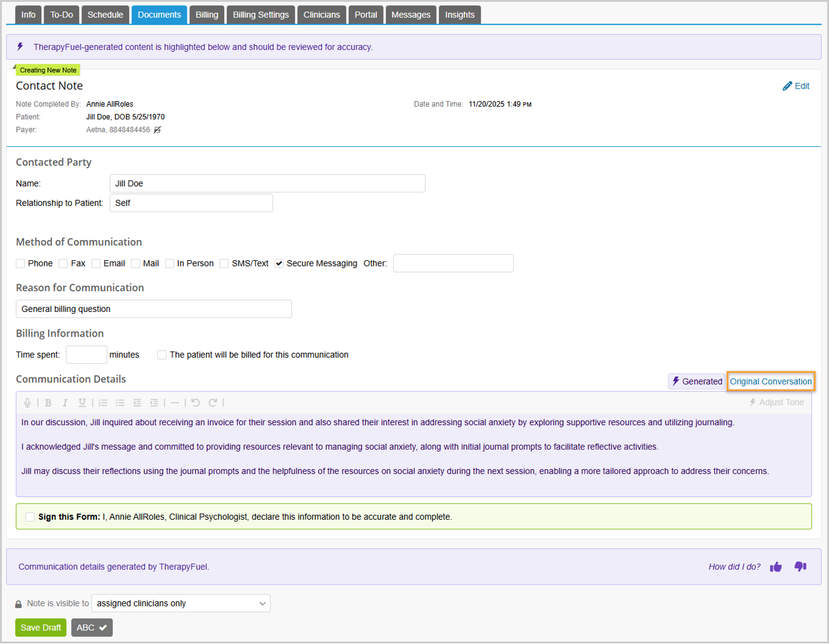Increase indent in editor toolbar
Viewport: 829px width, 644px height.
pyautogui.click(x=154, y=403)
